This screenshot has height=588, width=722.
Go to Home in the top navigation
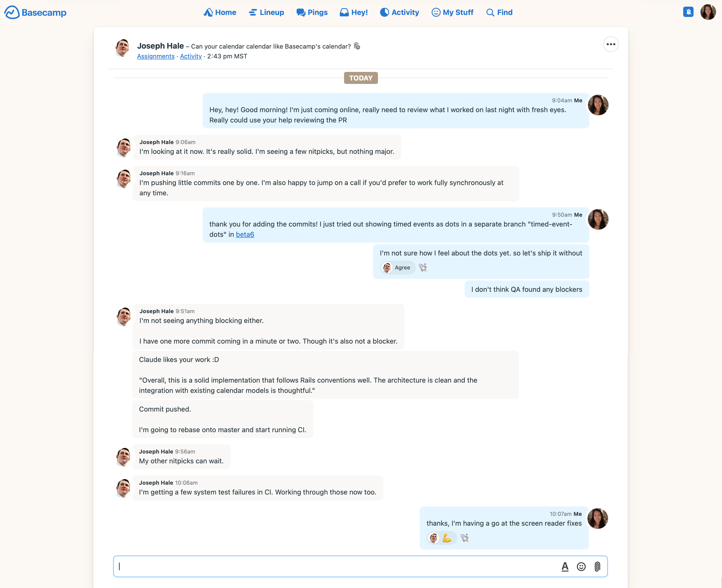(x=220, y=13)
